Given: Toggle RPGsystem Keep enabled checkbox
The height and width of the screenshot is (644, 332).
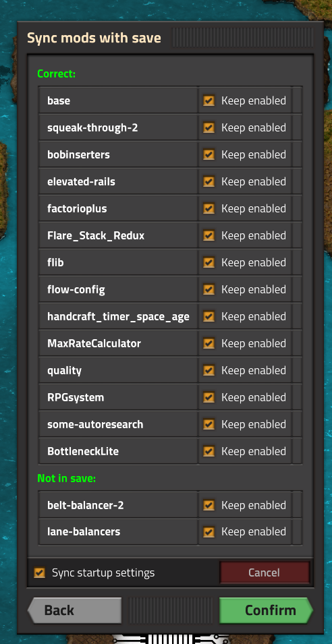Looking at the screenshot, I should (x=209, y=398).
